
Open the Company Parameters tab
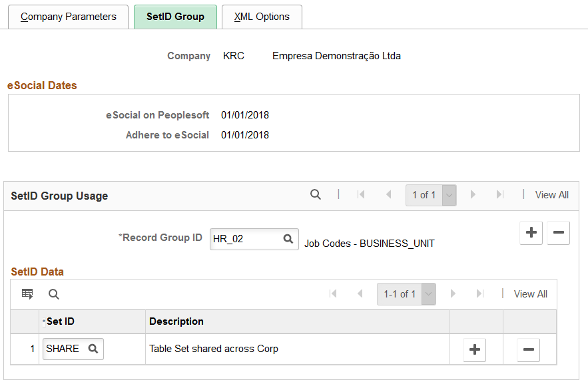[x=68, y=17]
